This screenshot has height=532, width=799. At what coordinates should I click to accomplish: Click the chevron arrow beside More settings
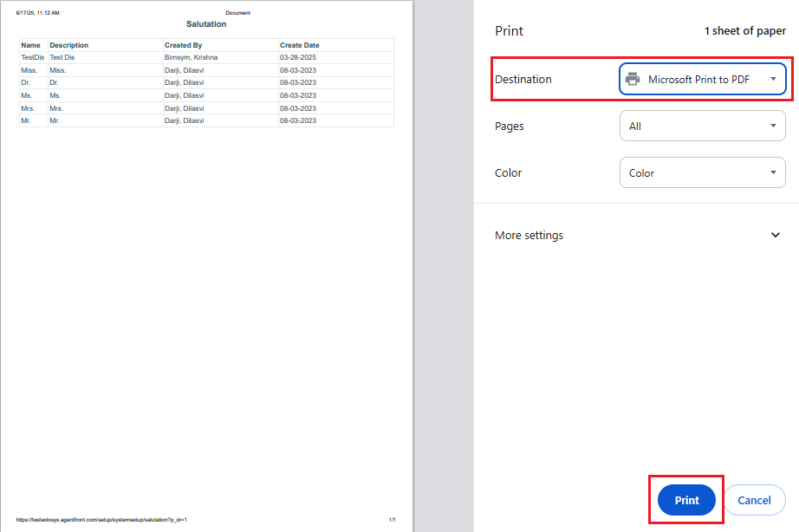point(775,236)
